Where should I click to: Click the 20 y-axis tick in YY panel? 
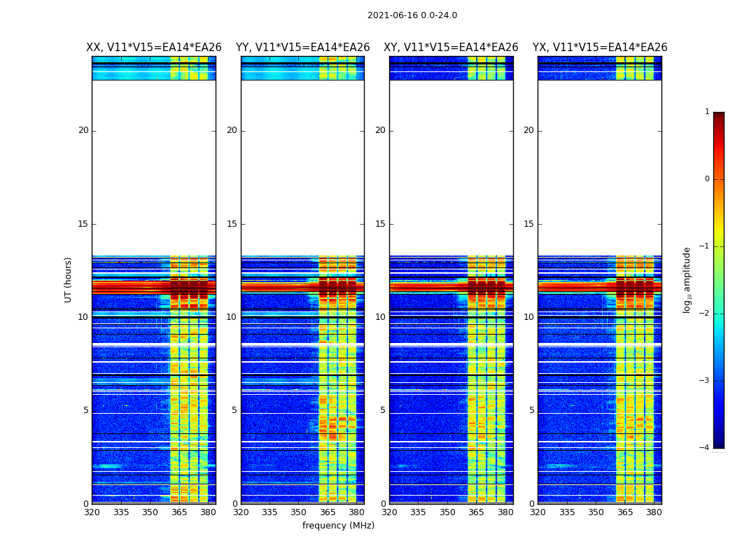(x=232, y=130)
